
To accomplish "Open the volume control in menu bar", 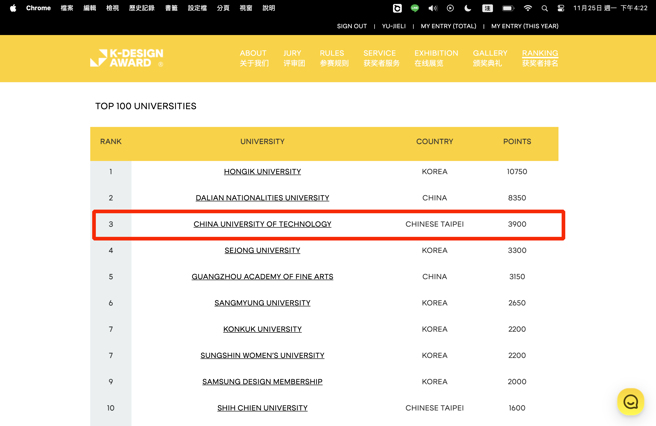I will 433,8.
